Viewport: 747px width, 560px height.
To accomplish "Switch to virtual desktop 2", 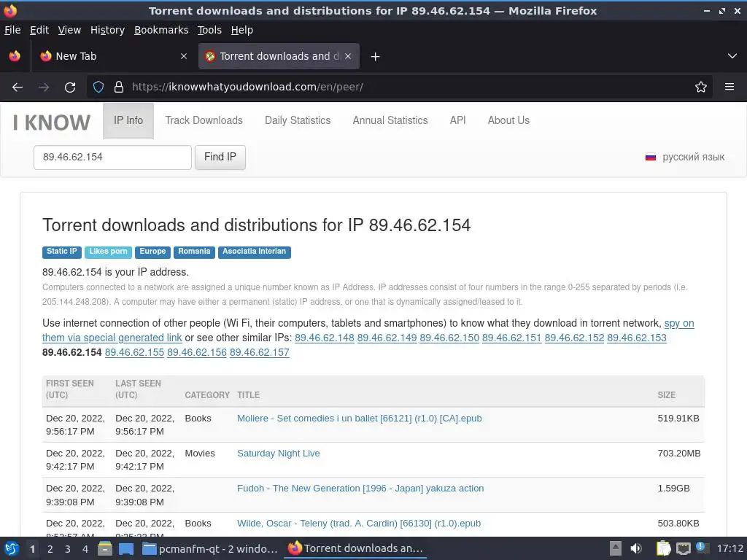I will coord(50,549).
